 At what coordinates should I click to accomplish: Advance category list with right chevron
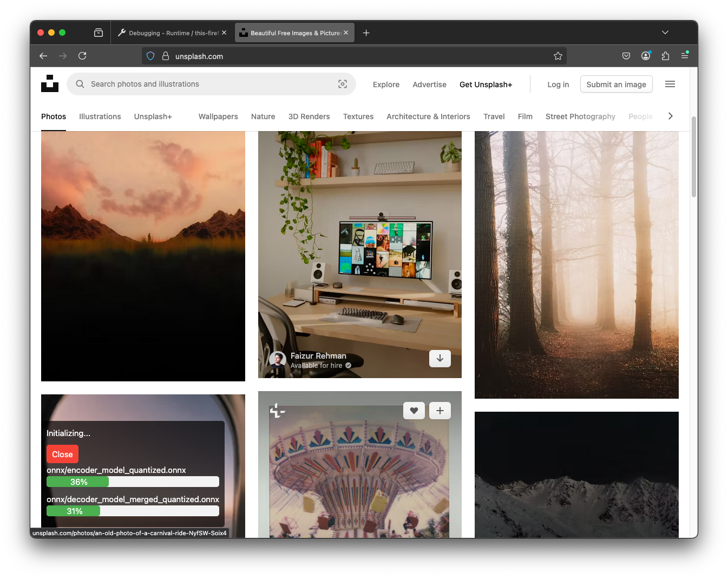coord(671,116)
